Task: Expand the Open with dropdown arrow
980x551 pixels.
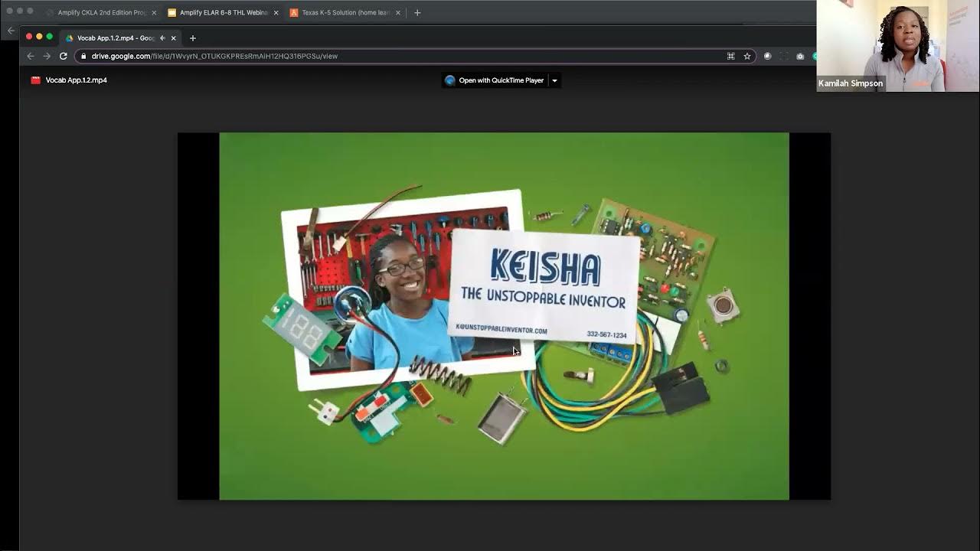Action: pyautogui.click(x=554, y=80)
